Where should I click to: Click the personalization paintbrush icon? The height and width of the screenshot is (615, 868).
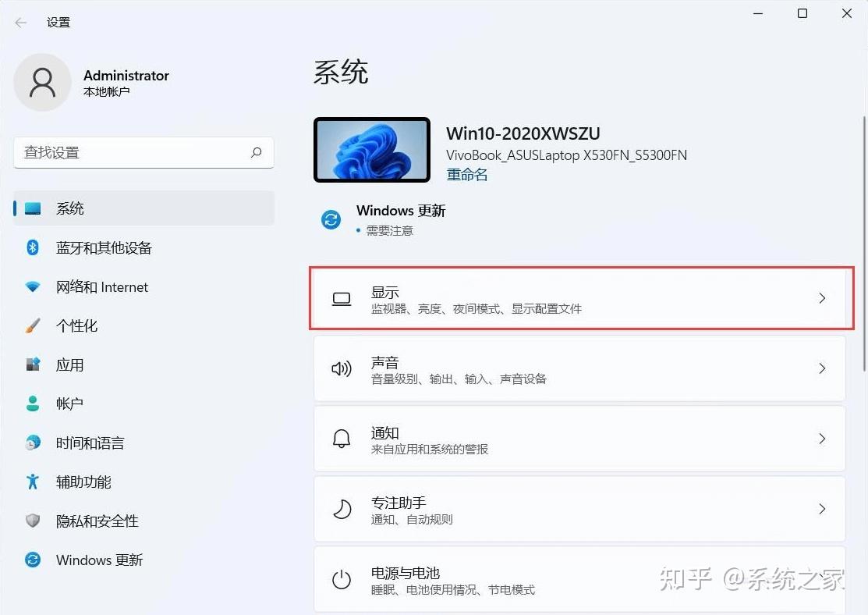(x=33, y=325)
